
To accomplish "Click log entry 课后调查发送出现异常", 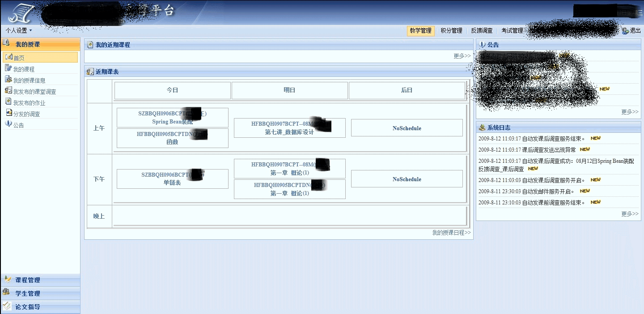I will (x=527, y=150).
